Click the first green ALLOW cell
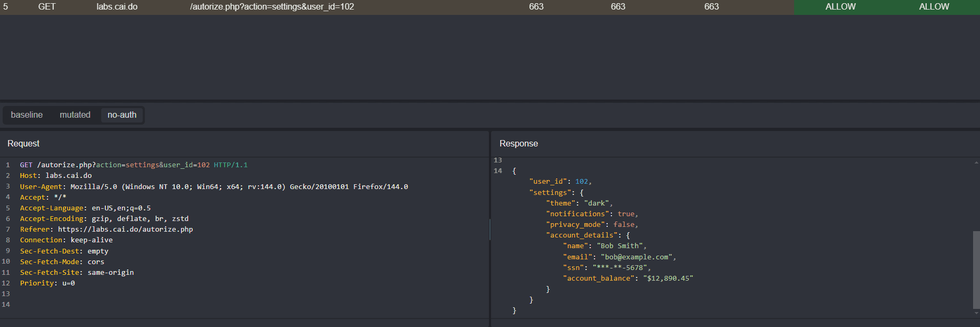This screenshot has width=980, height=327. point(840,7)
